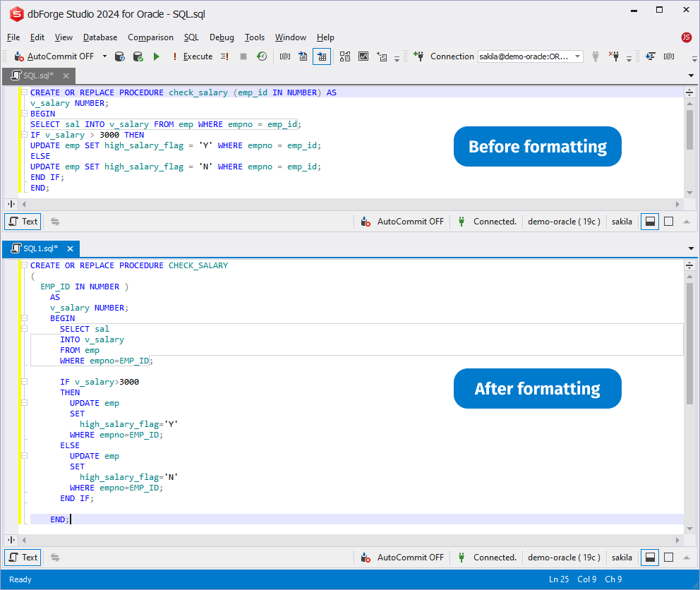Click the AutoCommit OFF toolbar button
Screen dimensions: 700x590
click(x=54, y=56)
